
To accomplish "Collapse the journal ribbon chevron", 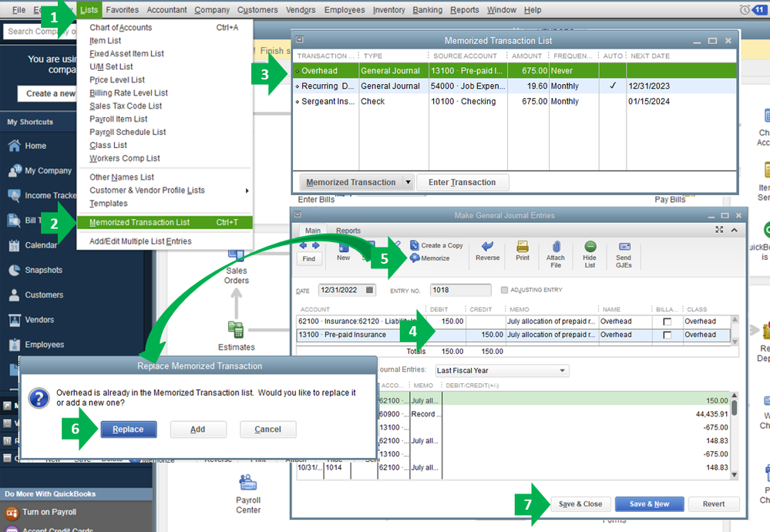I will click(x=734, y=230).
